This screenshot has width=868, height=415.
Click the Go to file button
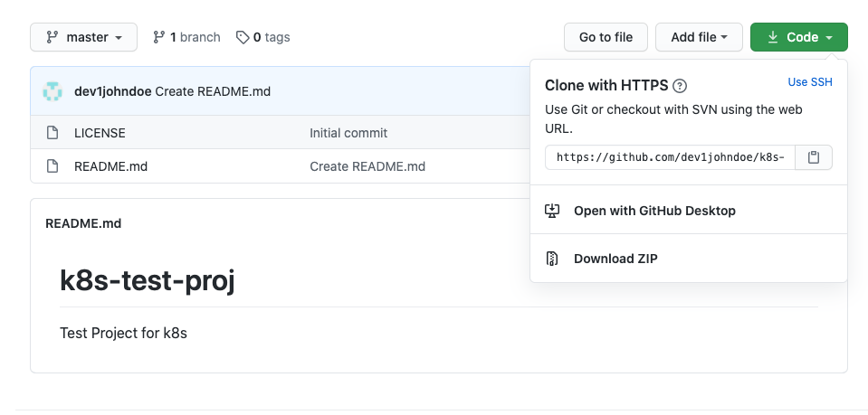[x=606, y=37]
